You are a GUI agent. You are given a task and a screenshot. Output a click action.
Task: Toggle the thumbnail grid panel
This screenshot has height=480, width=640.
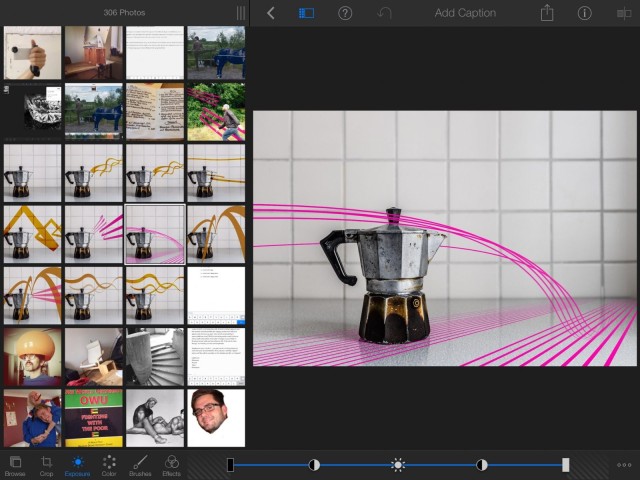pyautogui.click(x=306, y=13)
